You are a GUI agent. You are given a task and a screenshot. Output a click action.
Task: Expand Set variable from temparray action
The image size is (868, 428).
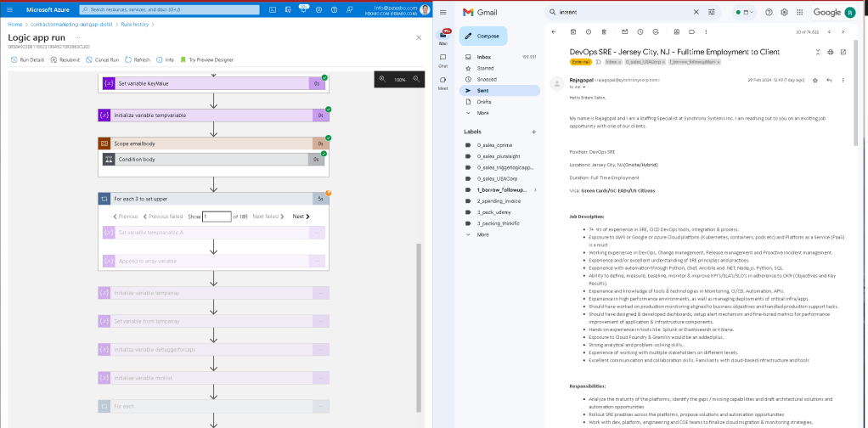(x=213, y=321)
